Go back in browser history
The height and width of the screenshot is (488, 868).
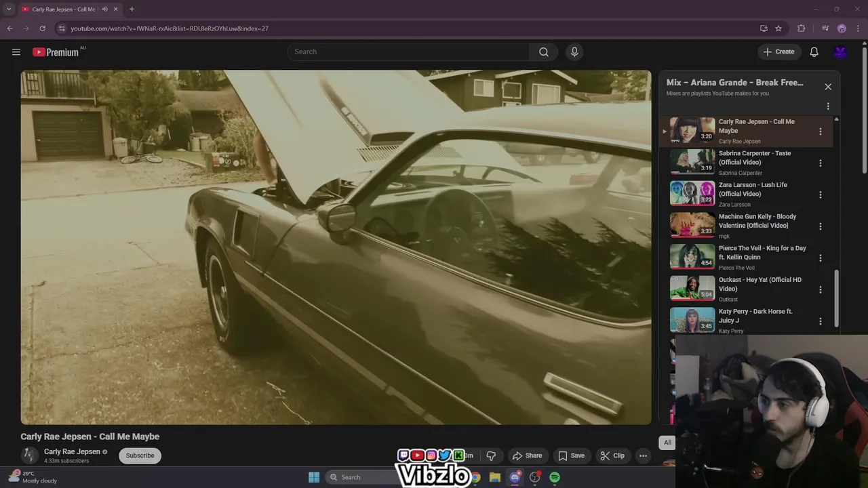9,28
